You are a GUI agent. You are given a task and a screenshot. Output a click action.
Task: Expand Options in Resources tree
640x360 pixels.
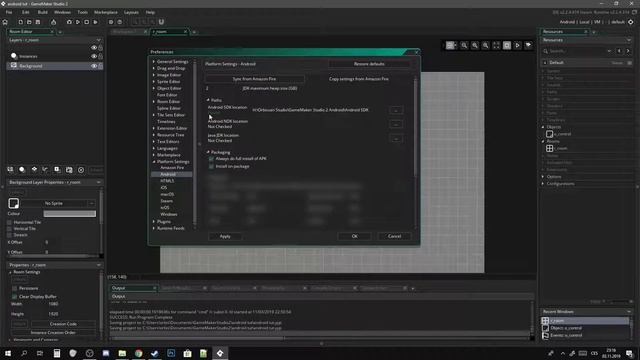543,177
